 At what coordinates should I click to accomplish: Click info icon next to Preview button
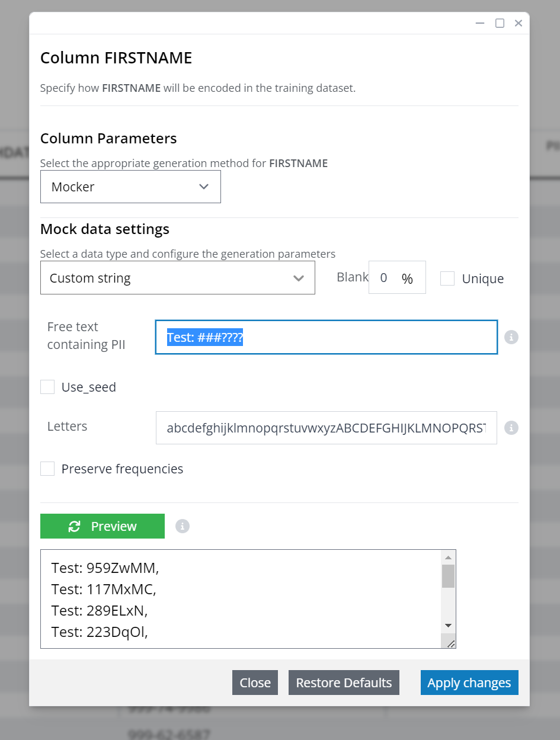pos(183,526)
